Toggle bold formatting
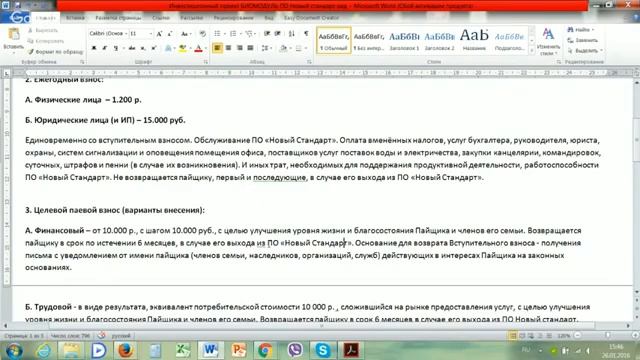The image size is (640, 360). click(94, 48)
